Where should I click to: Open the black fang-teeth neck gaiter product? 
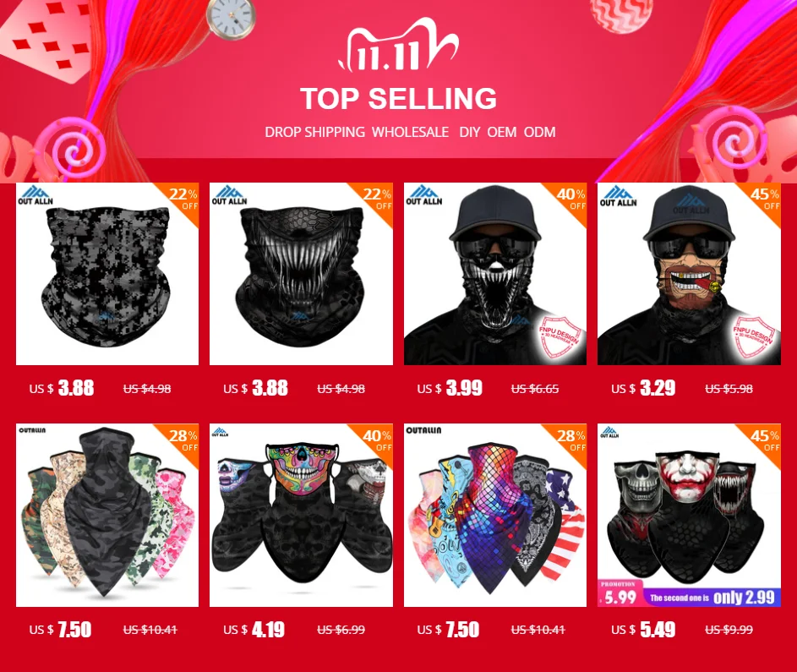[302, 274]
